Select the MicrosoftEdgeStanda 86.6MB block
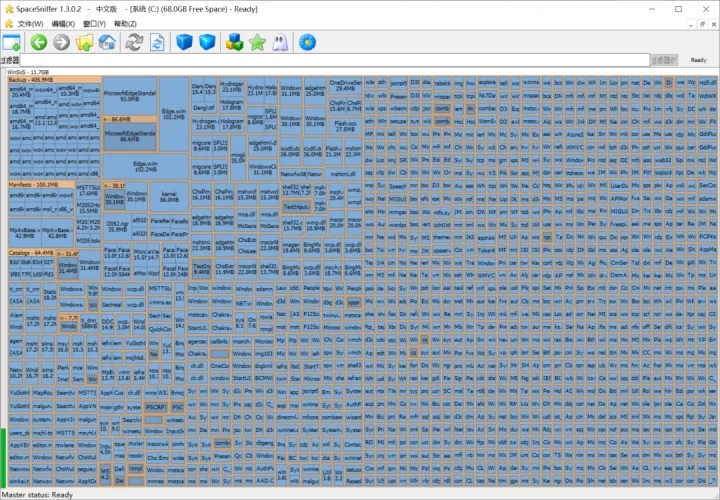Image resolution: width=720 pixels, height=500 pixels. (x=129, y=136)
